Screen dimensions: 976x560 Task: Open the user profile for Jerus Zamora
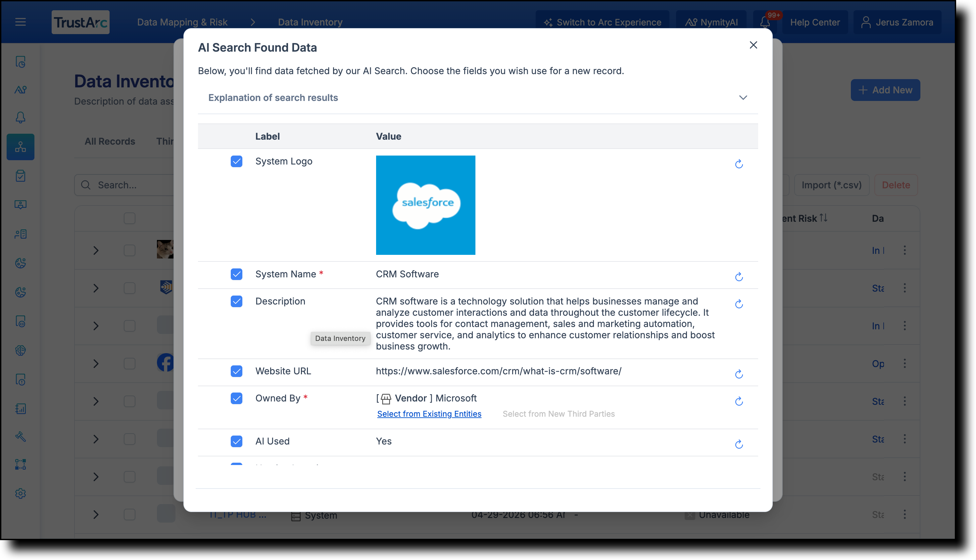click(897, 22)
